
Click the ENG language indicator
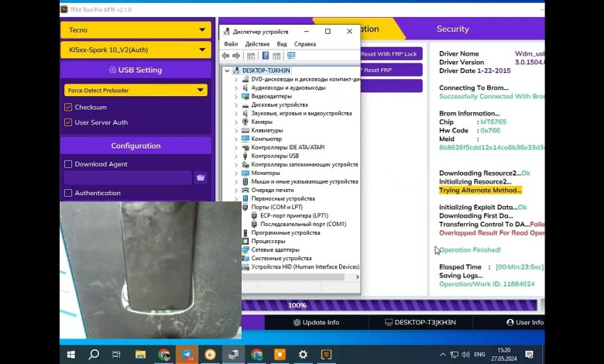[x=479, y=355]
